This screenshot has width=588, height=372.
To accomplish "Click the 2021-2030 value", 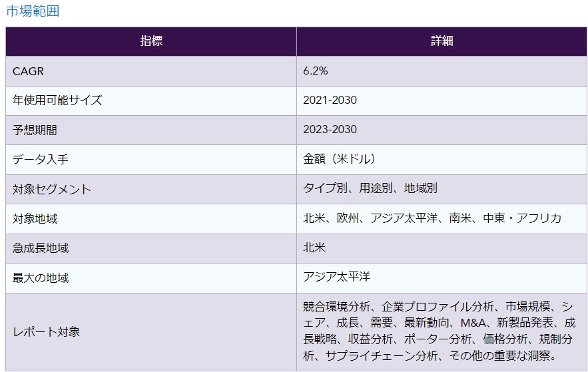I will pos(330,100).
